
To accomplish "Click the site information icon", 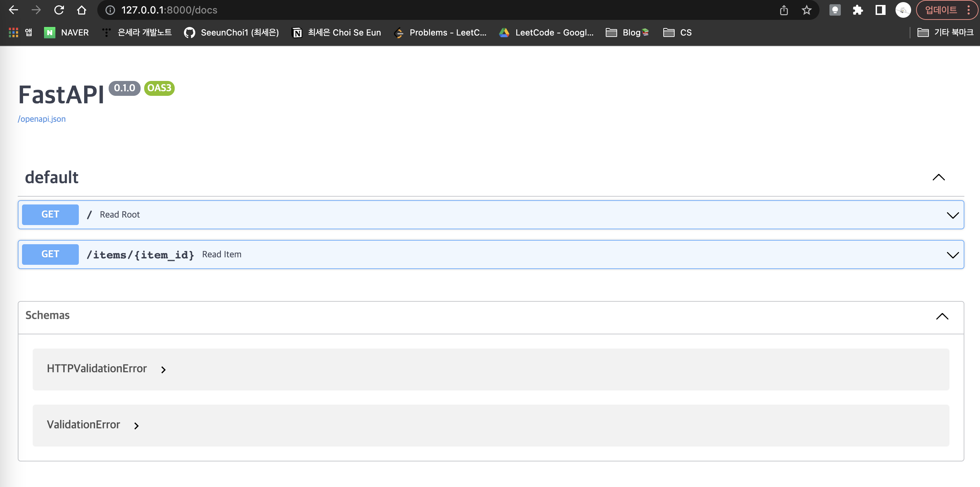I will click(x=110, y=10).
